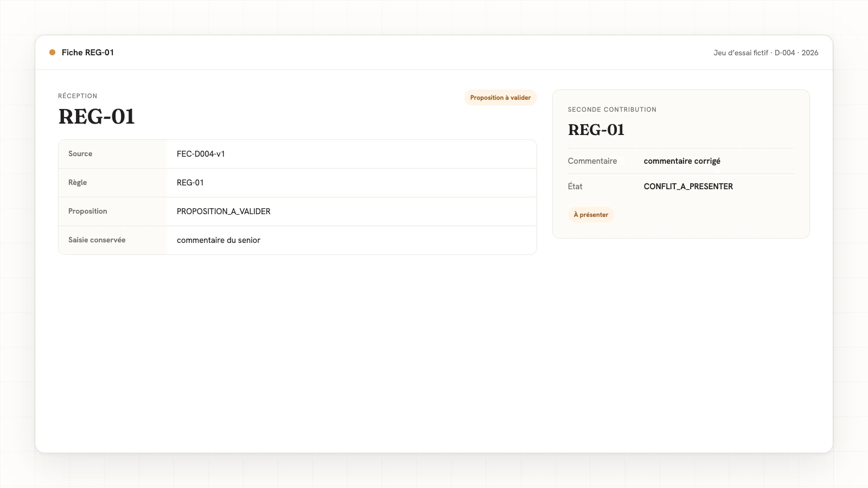Click the 'À présenter' badge
The width and height of the screenshot is (868, 488).
[591, 215]
